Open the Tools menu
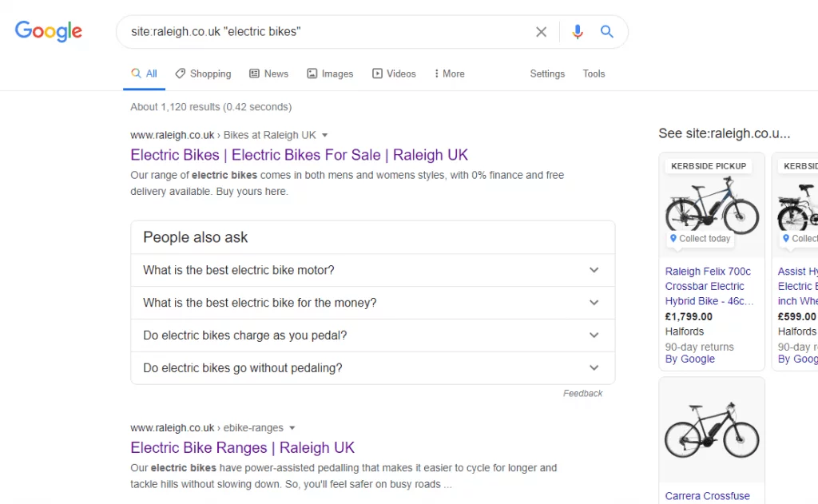The image size is (818, 504). point(594,73)
